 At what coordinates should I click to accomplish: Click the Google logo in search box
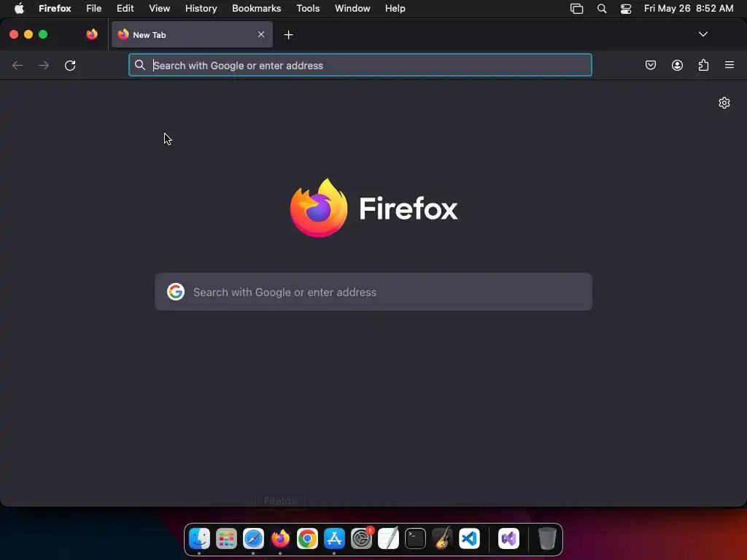tap(176, 292)
